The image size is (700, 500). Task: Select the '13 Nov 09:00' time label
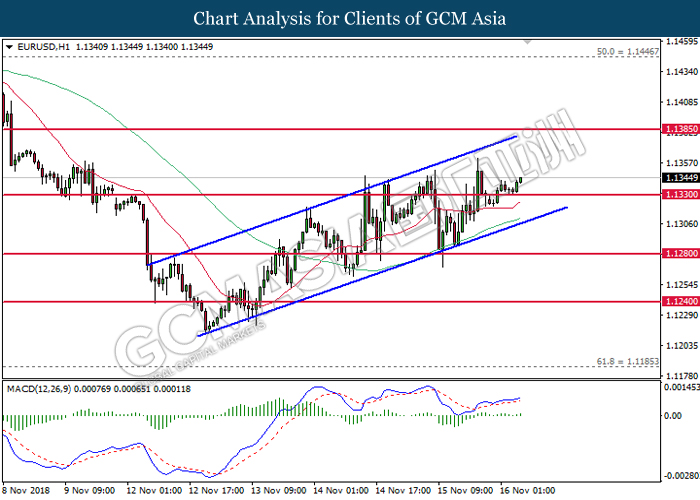pos(279,490)
